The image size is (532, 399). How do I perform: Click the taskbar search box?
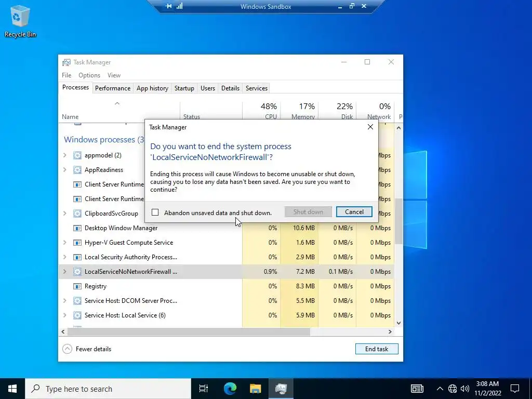(x=108, y=389)
